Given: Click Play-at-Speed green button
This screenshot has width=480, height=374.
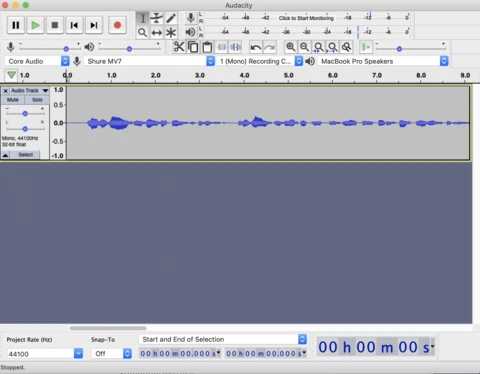Looking at the screenshot, I should pos(366,47).
